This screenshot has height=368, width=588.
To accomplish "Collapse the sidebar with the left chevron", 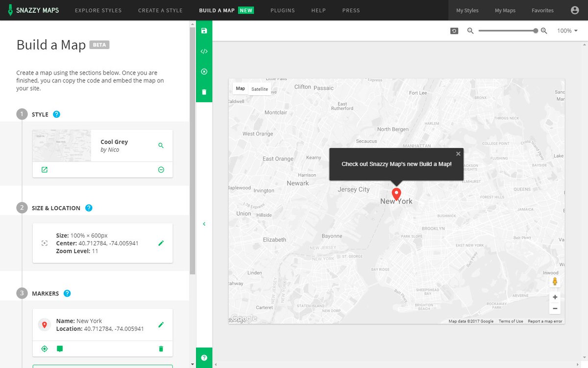I will coord(204,224).
